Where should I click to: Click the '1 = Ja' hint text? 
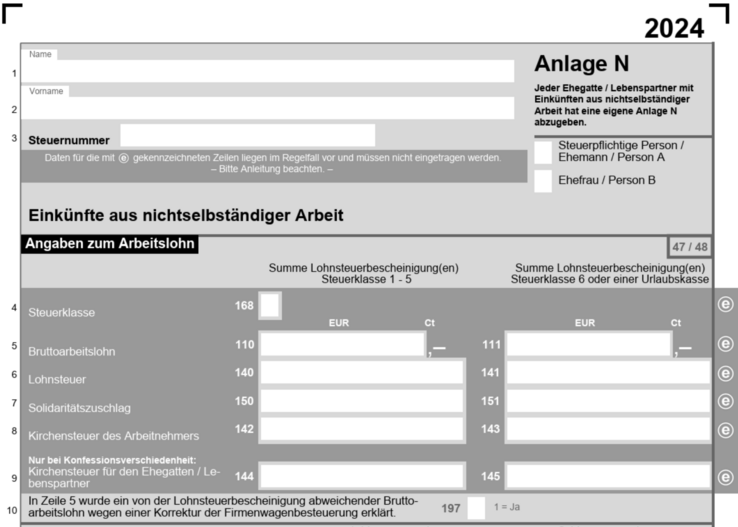507,507
